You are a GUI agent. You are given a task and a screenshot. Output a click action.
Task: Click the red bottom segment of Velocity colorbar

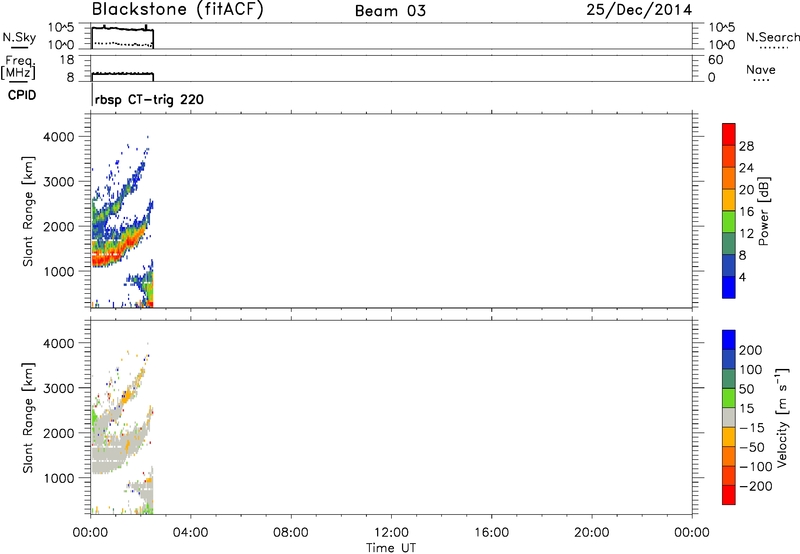point(729,495)
